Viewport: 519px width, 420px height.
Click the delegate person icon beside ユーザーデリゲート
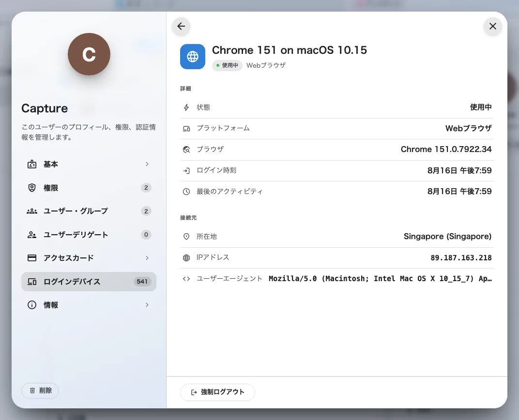pos(32,235)
